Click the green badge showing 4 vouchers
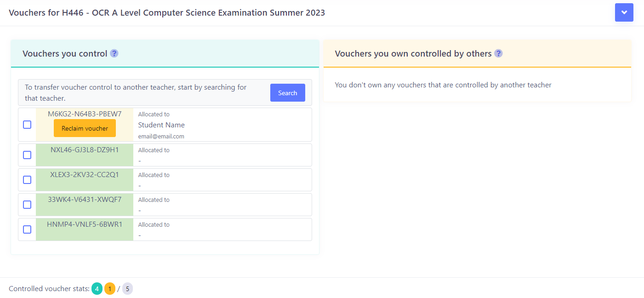The height and width of the screenshot is (298, 644). (x=97, y=289)
